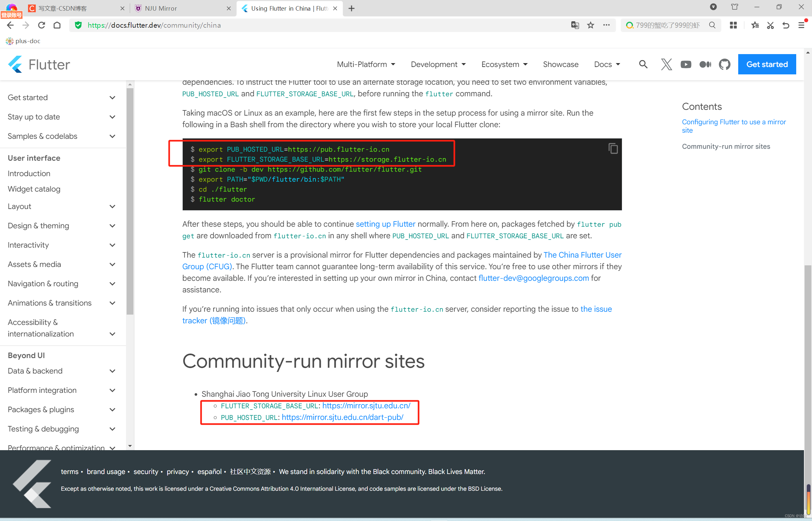The width and height of the screenshot is (812, 521).
Task: Click the browser extensions puzzle icon
Action: [732, 25]
